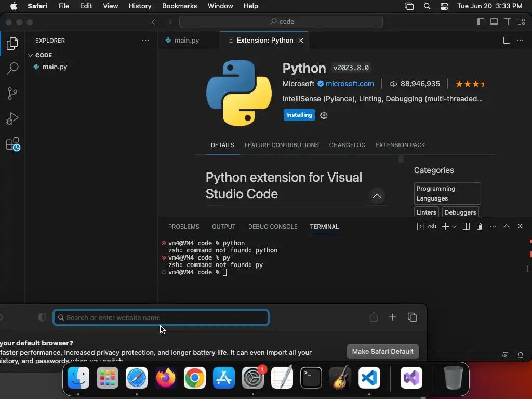Screen dimensions: 532x399
Task: Maximize the panel with up chevron
Action: (507, 226)
